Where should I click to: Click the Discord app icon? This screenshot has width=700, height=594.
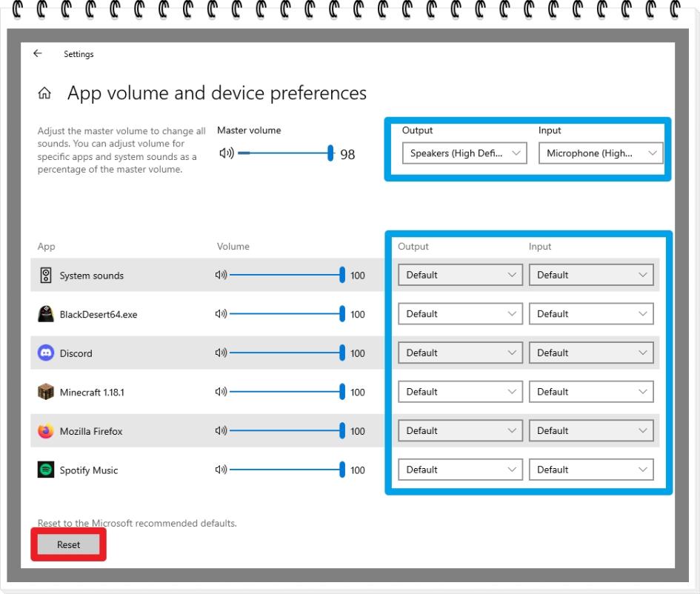pyautogui.click(x=46, y=353)
